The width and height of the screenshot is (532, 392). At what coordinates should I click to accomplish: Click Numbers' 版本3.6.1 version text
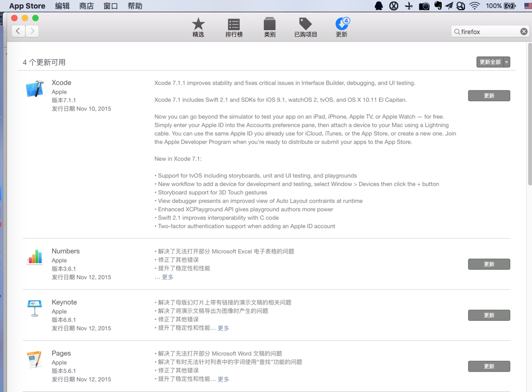64,269
